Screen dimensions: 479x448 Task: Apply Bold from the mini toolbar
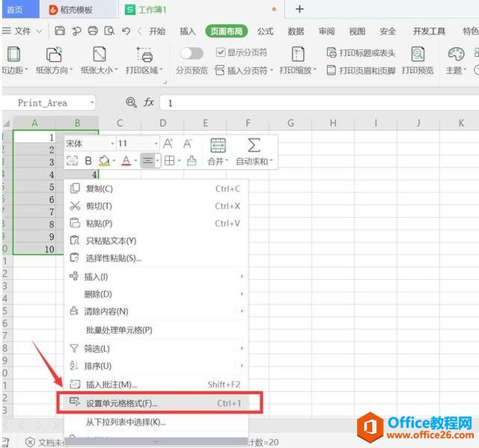coord(88,161)
